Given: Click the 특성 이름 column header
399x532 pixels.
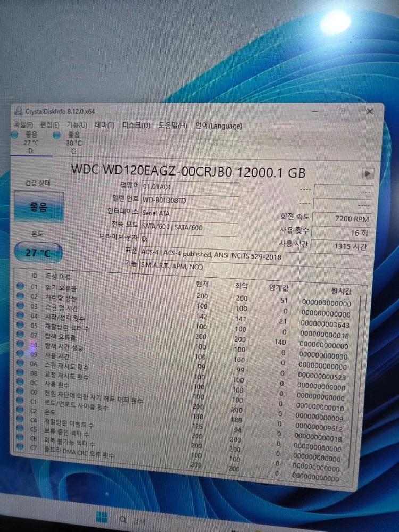Looking at the screenshot, I should pos(58,277).
